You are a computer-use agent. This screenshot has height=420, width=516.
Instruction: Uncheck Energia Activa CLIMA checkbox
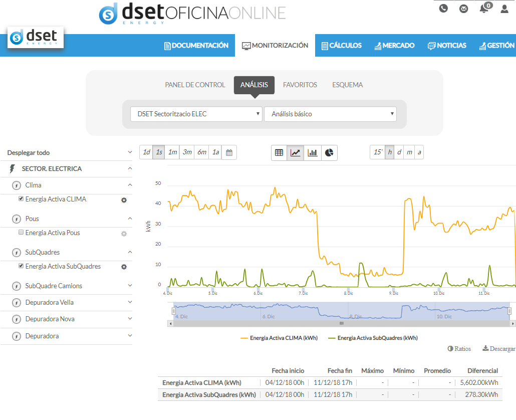21,198
